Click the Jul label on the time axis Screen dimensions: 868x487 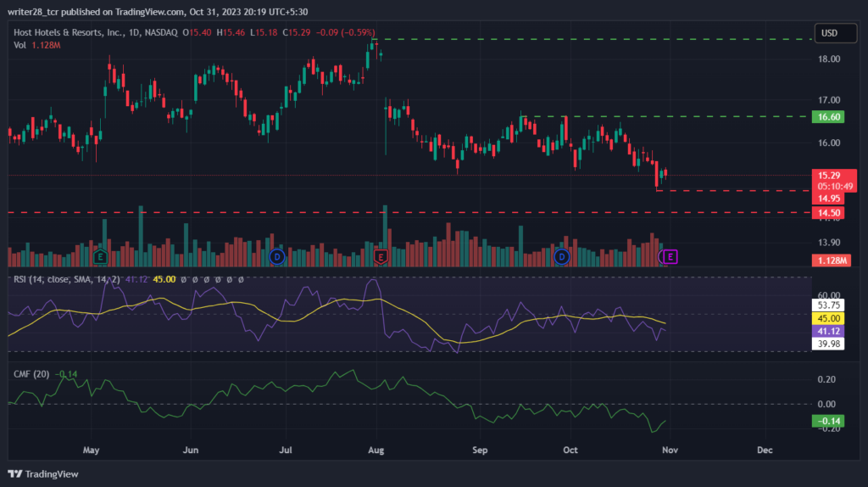[286, 450]
